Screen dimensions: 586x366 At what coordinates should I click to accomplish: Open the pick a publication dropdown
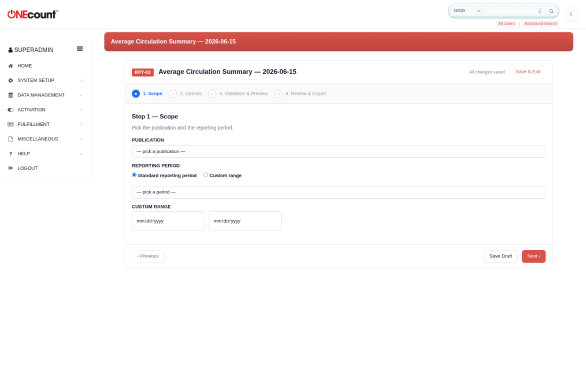tap(339, 151)
